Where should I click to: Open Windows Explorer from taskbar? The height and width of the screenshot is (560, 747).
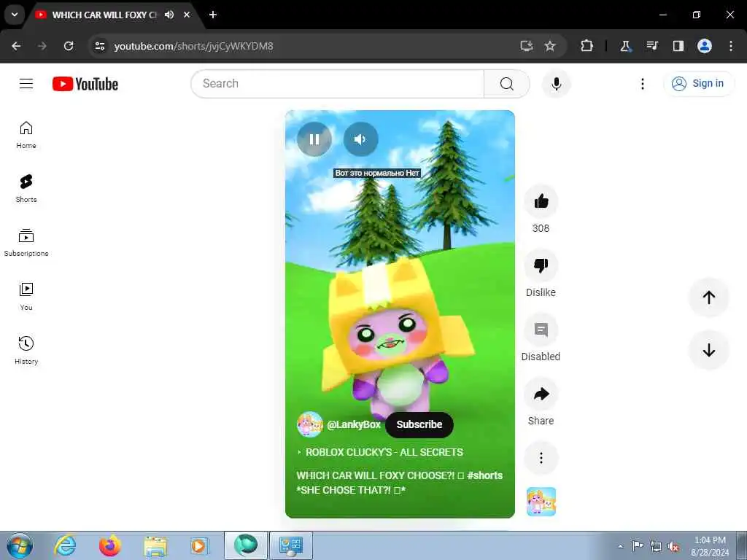click(155, 545)
